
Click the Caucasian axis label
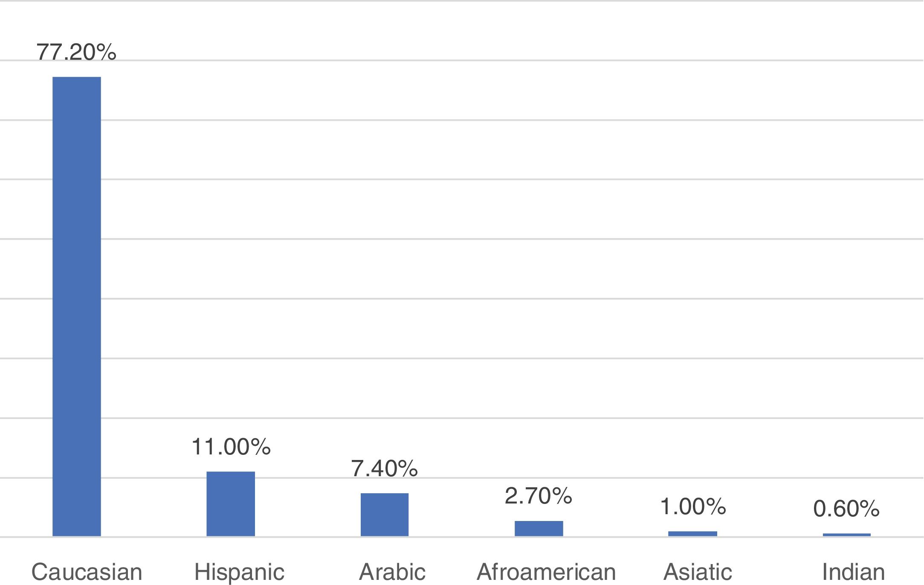coord(87,572)
